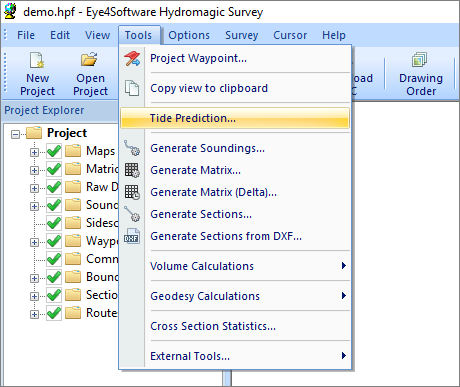This screenshot has width=460, height=387.
Task: Click the Project Waypoint flag icon
Action: (132, 58)
